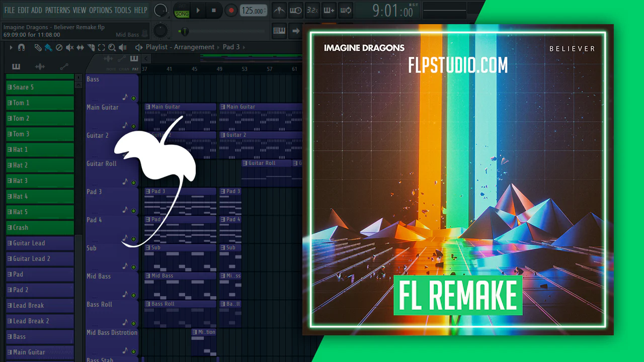This screenshot has height=362, width=644.
Task: Select the Snare 5 pattern in picker
Action: (39, 87)
